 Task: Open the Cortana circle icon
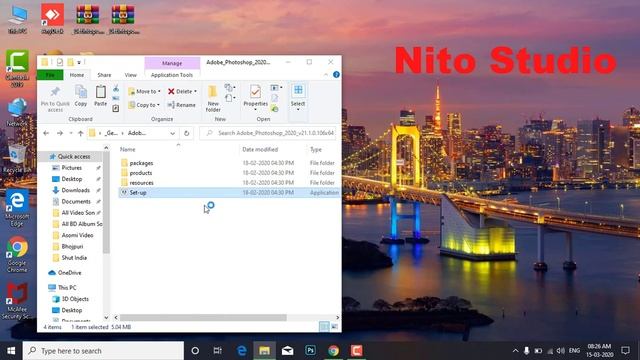pos(195,351)
